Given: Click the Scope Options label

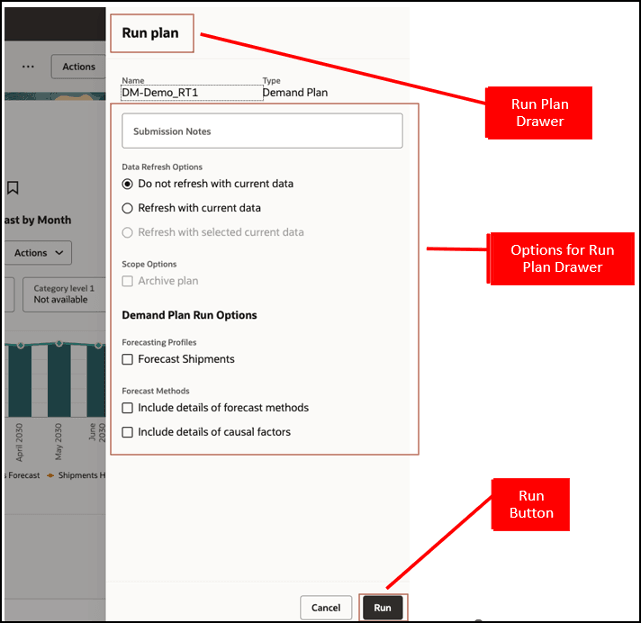Looking at the screenshot, I should (149, 264).
